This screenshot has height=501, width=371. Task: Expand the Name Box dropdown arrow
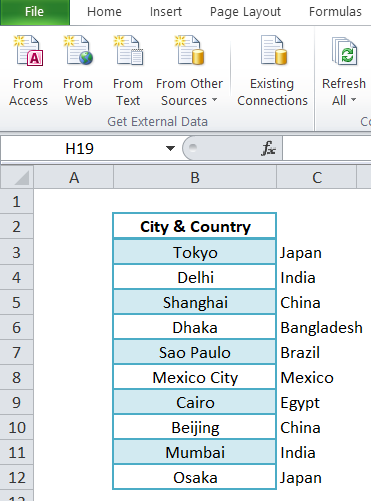click(x=170, y=148)
